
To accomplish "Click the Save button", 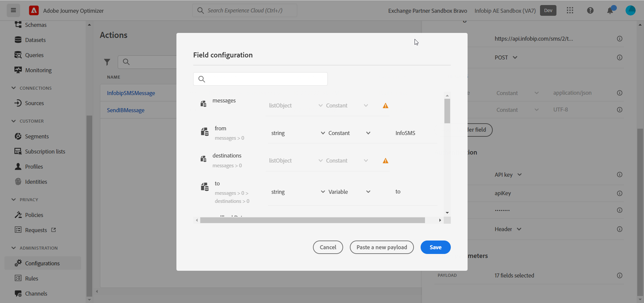I will coord(435,247).
